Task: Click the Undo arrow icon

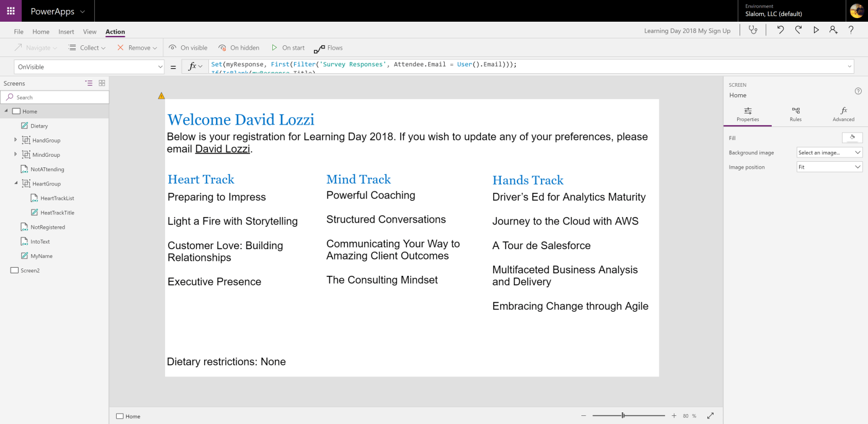Action: (781, 30)
